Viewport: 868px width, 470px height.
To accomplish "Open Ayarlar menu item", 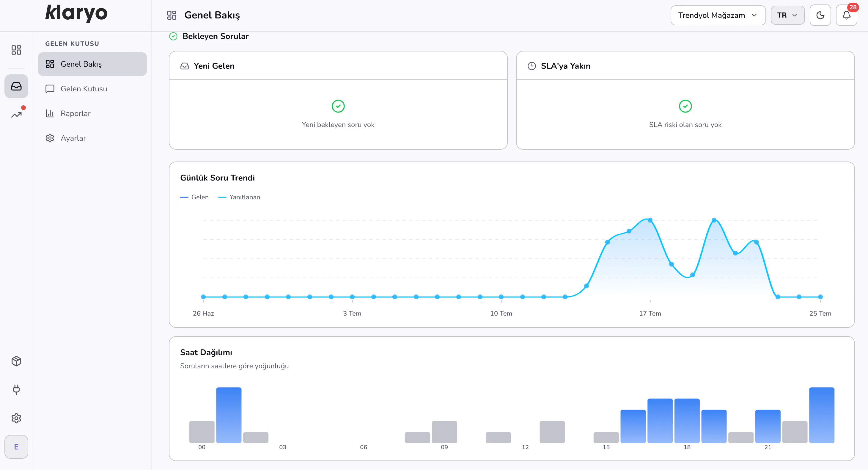I will pyautogui.click(x=92, y=138).
